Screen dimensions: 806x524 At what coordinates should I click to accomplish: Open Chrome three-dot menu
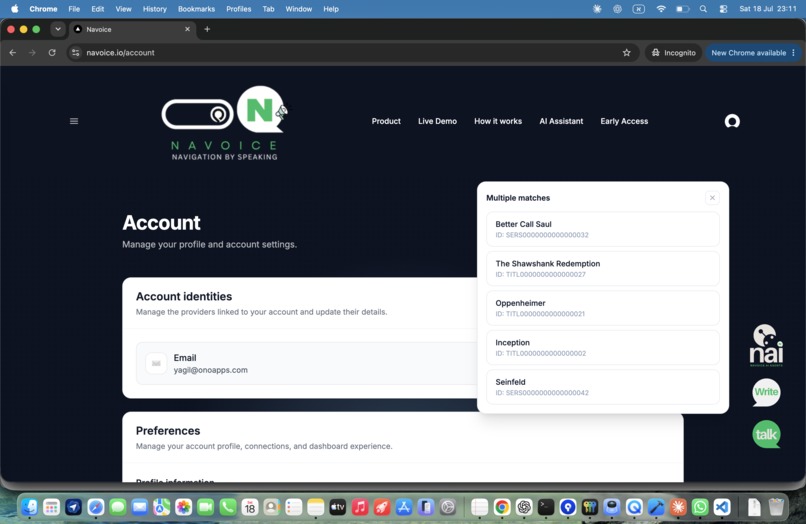point(794,52)
